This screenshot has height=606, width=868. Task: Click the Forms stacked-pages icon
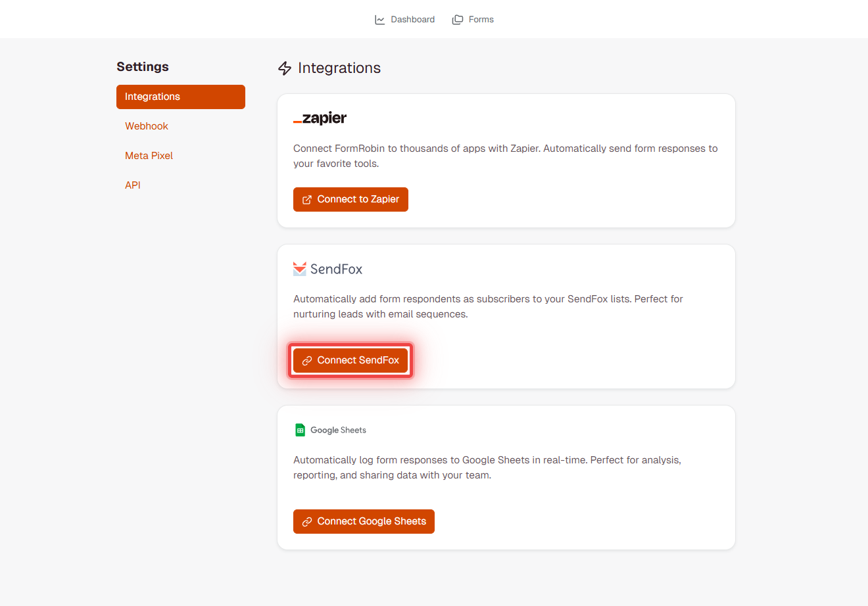(x=457, y=19)
